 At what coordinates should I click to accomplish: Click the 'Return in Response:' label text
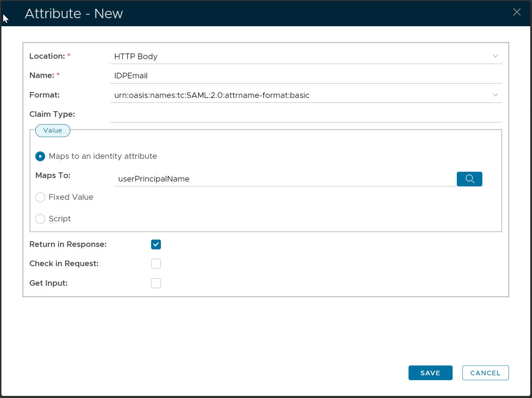68,244
